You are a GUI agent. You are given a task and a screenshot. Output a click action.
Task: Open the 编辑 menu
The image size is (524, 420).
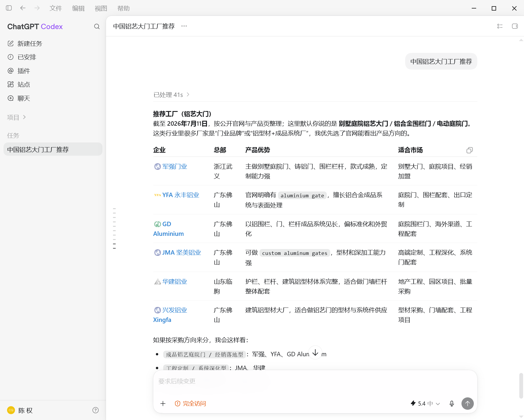click(78, 9)
